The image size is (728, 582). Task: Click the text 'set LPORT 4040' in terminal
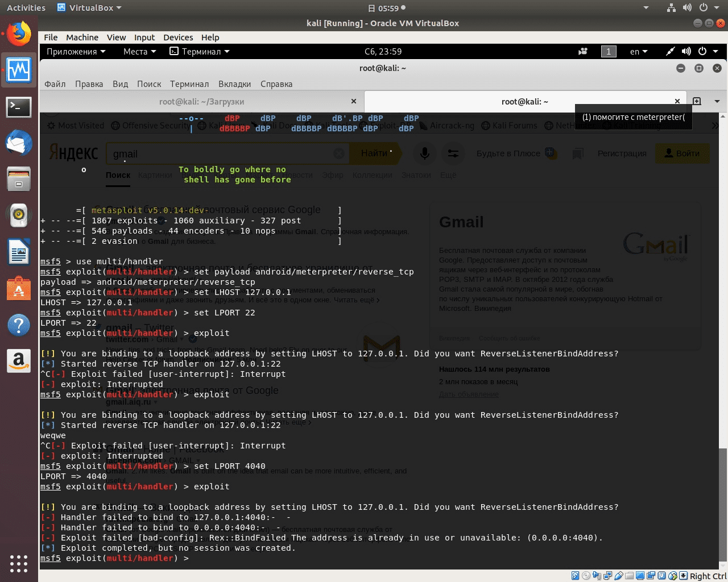click(x=230, y=466)
